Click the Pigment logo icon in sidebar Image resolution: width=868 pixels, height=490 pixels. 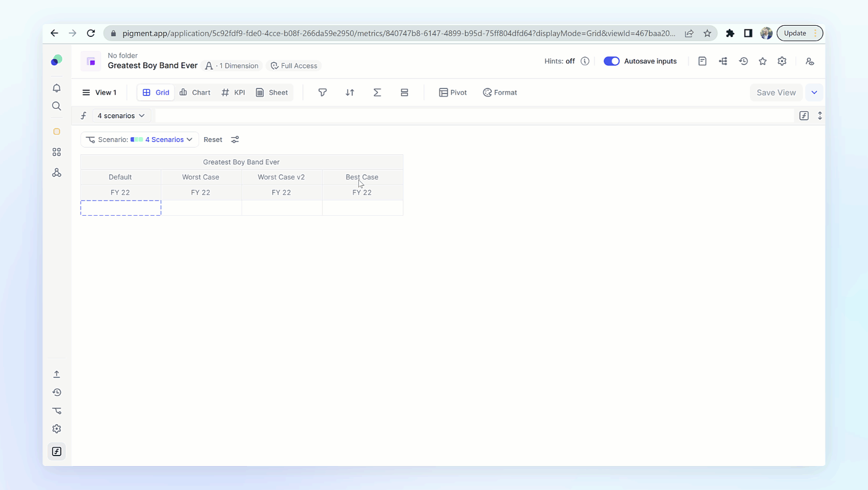[57, 60]
